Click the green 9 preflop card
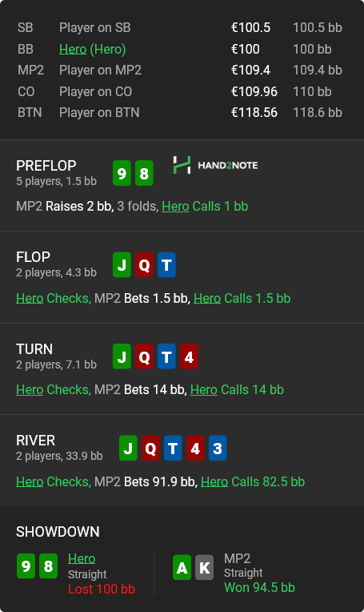The width and height of the screenshot is (364, 612). point(122,173)
